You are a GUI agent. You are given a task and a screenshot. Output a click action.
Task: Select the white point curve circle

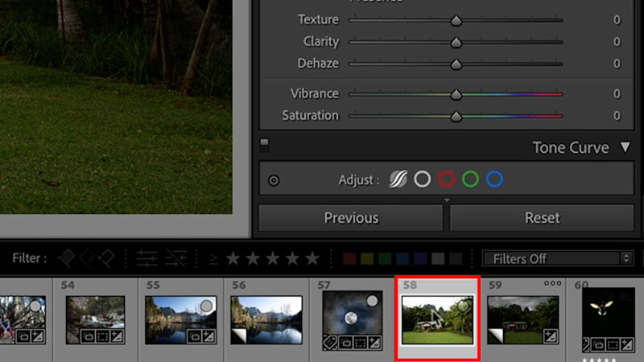click(422, 179)
